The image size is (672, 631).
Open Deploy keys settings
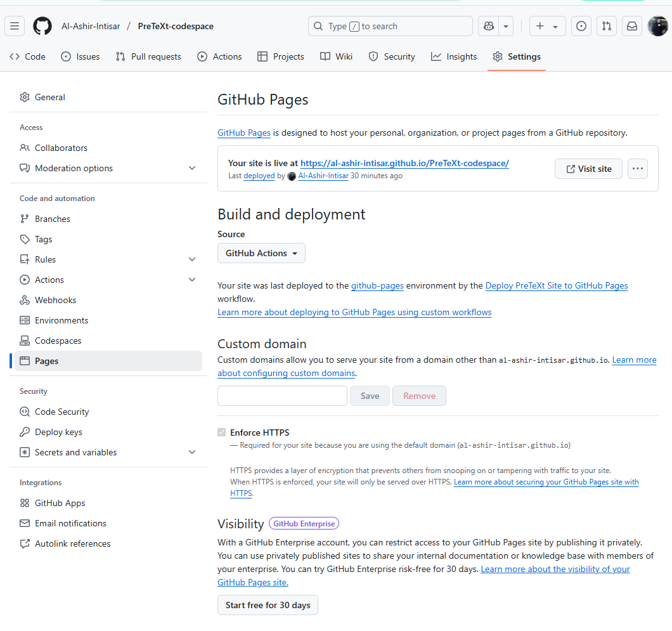coord(108,432)
